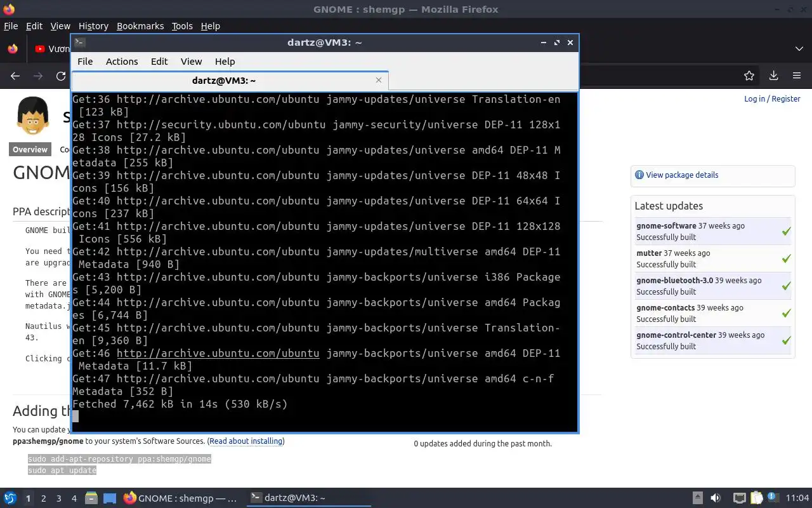This screenshot has width=812, height=508.
Task: Open Firefox Edit menu
Action: (x=34, y=26)
